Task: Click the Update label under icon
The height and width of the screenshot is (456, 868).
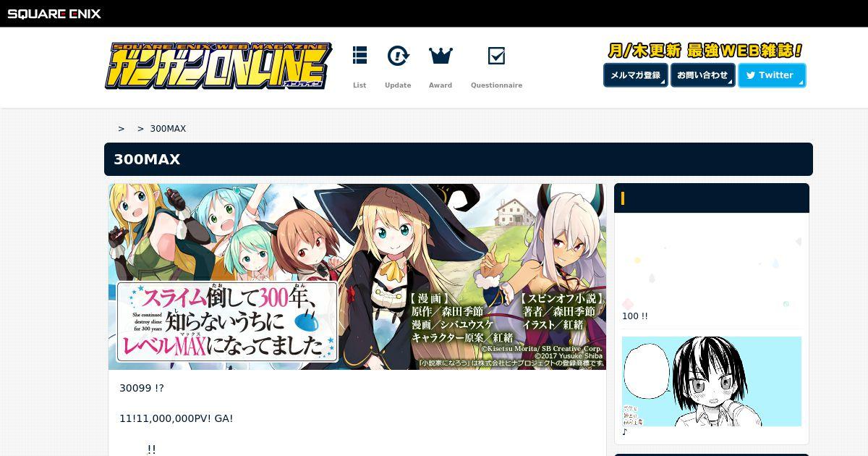Action: point(398,85)
